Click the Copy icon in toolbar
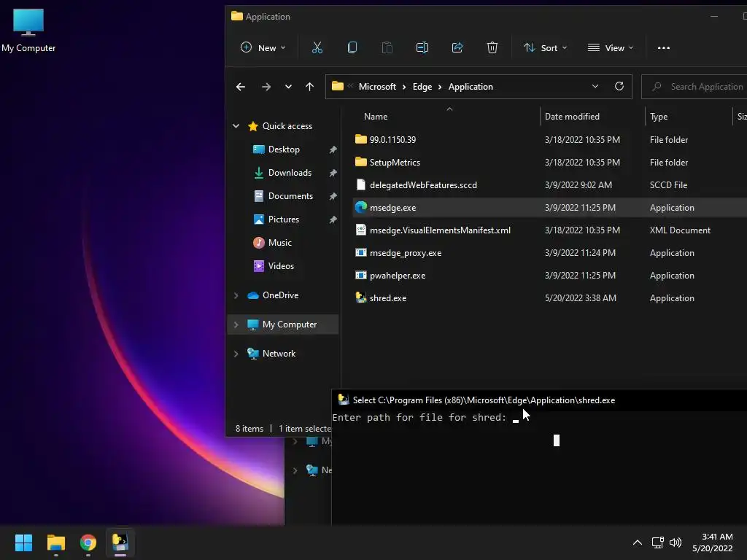 [x=352, y=47]
